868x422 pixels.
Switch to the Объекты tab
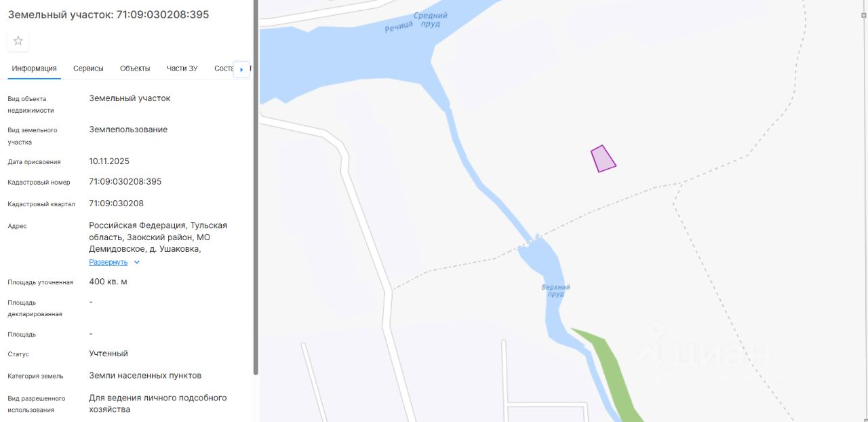(135, 69)
